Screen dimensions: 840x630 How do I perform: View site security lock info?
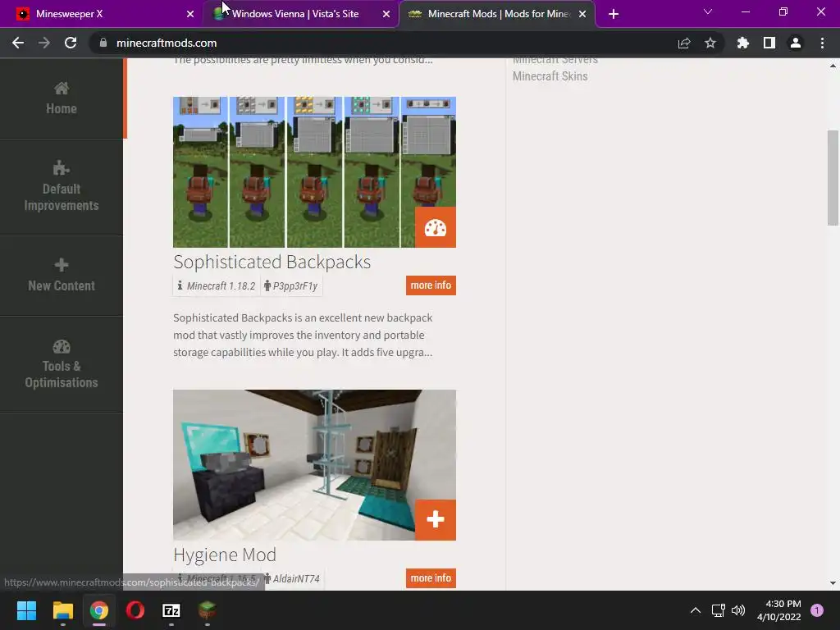pyautogui.click(x=103, y=43)
